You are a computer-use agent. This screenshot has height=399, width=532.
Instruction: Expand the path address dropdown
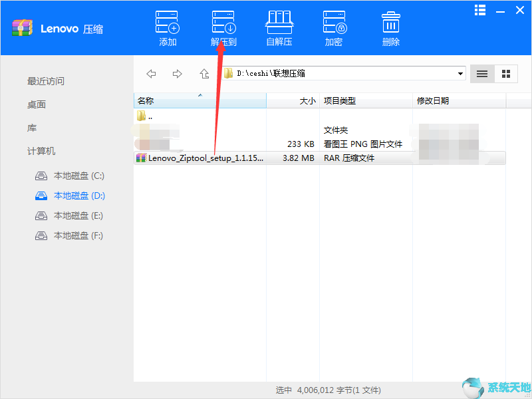click(460, 74)
